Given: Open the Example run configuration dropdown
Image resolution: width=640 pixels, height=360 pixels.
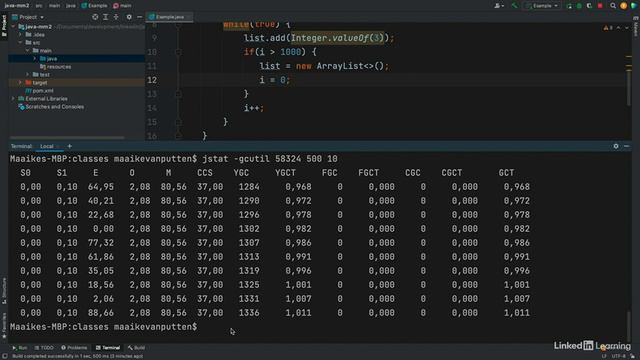Looking at the screenshot, I should tap(542, 6).
